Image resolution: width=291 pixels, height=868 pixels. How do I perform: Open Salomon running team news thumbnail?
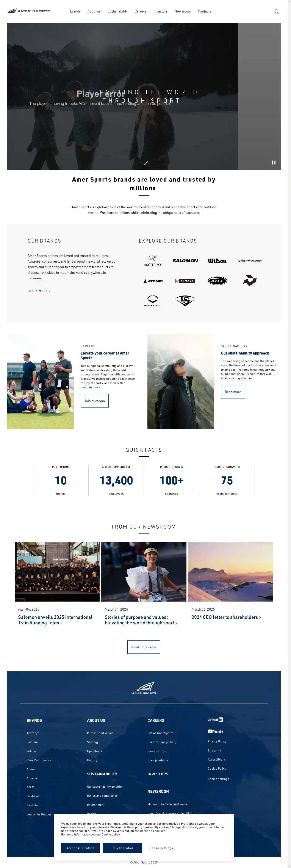(x=57, y=571)
